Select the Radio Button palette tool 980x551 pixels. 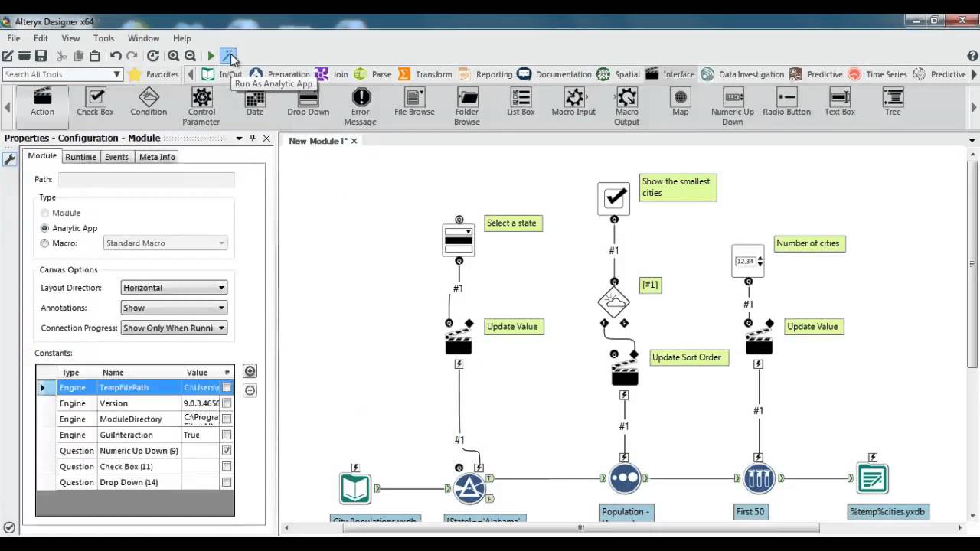click(786, 103)
